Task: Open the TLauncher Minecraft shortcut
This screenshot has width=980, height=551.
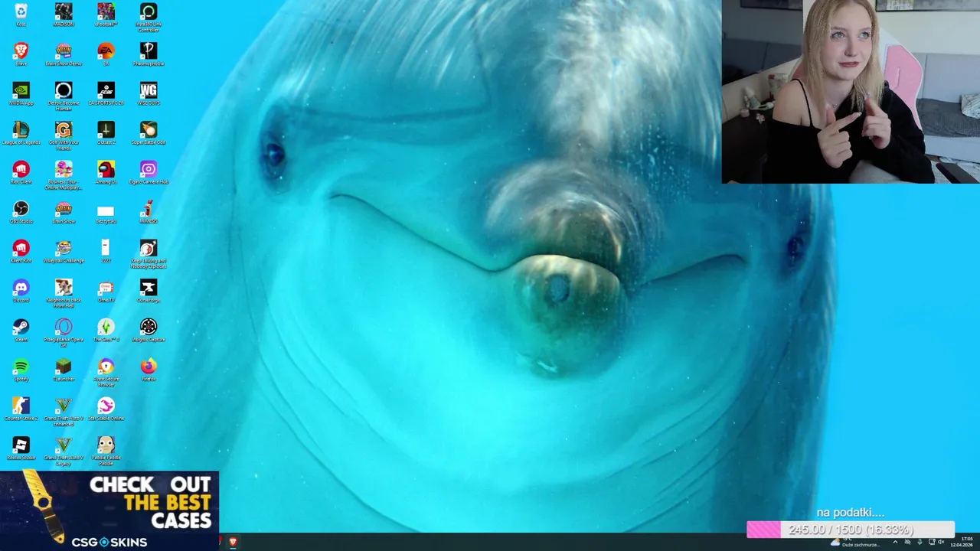Action: [64, 370]
